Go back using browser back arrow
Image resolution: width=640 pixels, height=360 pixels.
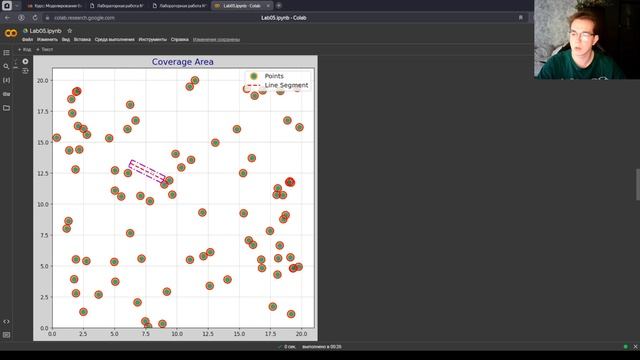pos(7,18)
